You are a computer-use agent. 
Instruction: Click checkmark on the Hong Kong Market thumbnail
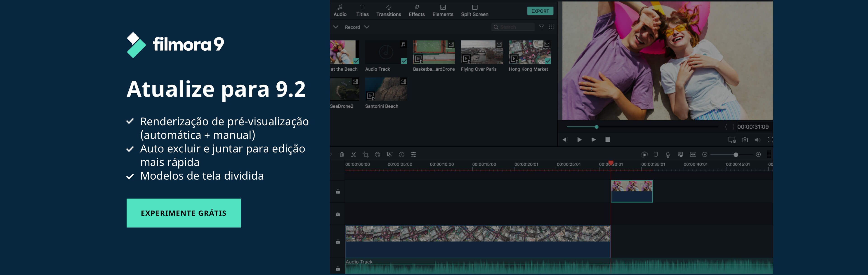[x=547, y=61]
